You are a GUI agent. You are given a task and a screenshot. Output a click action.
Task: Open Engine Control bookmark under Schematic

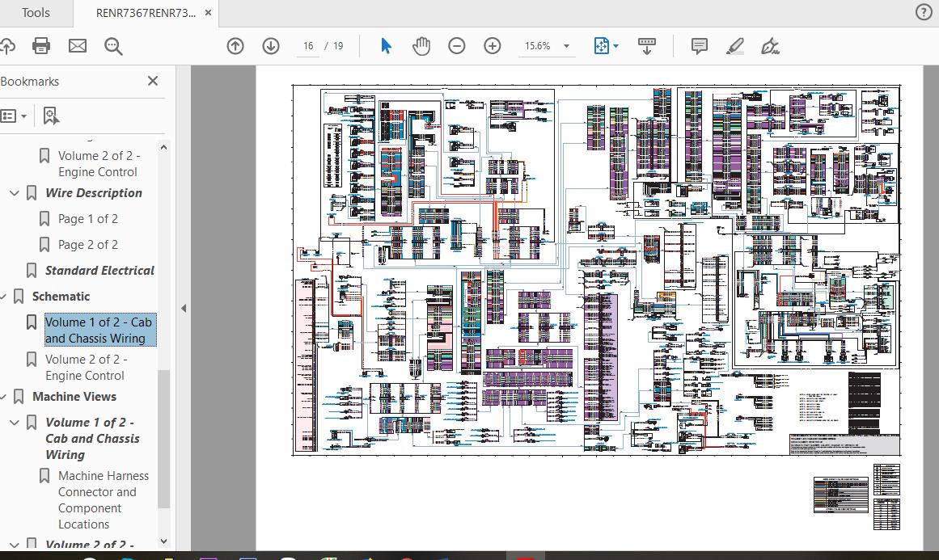pos(86,368)
